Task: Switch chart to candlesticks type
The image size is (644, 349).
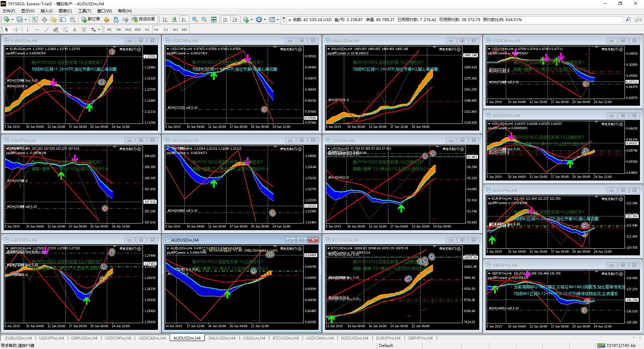Action: (x=174, y=19)
